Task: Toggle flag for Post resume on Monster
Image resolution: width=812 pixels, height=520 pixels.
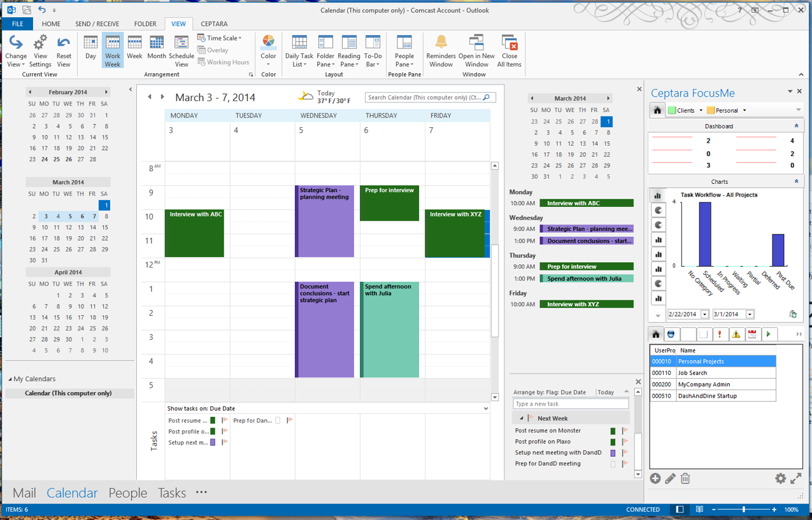Action: [x=625, y=431]
